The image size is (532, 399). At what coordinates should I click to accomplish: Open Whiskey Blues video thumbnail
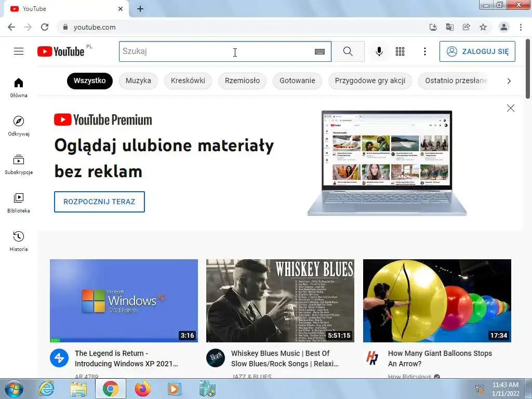[280, 301]
